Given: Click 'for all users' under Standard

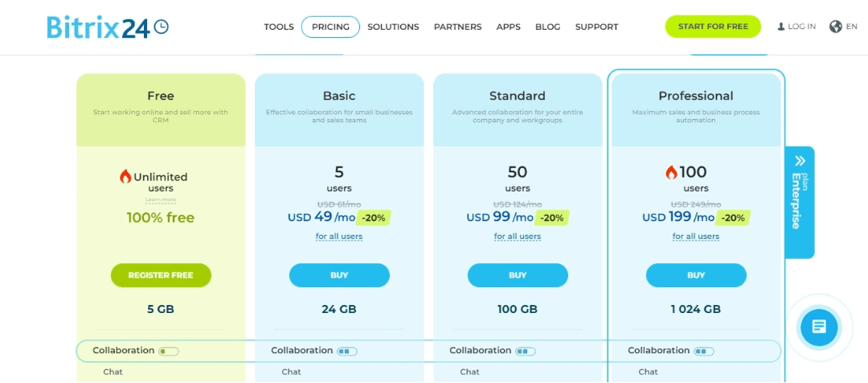Looking at the screenshot, I should pyautogui.click(x=518, y=237).
